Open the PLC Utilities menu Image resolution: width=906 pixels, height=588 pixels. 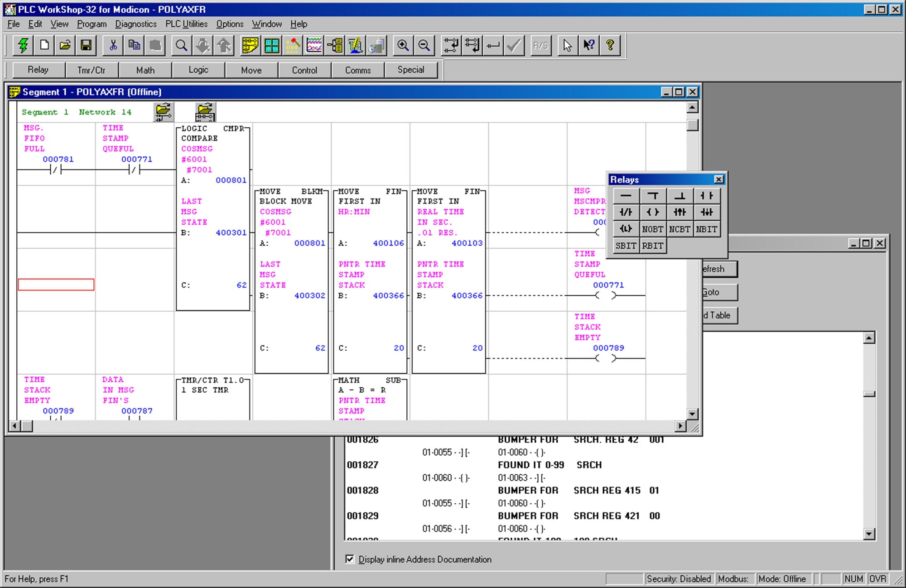[187, 24]
